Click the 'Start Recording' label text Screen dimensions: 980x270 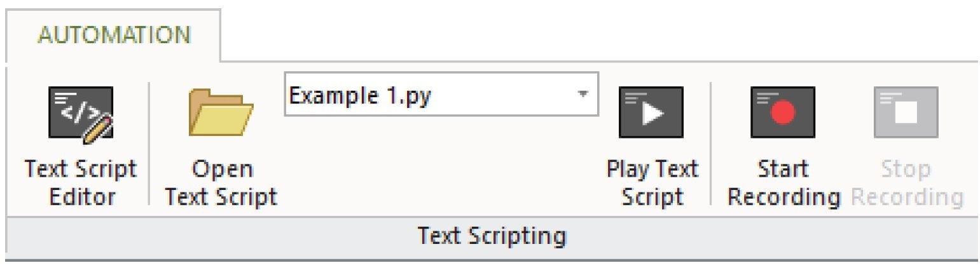pos(783,183)
